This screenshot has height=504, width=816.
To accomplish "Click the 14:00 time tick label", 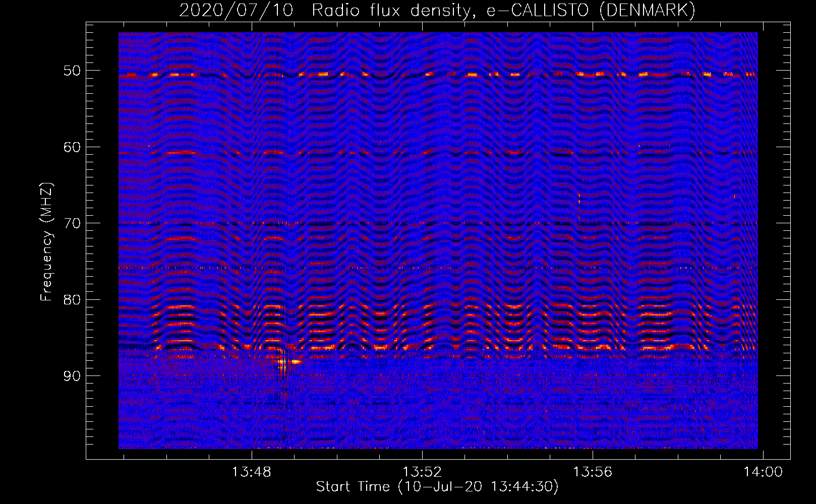I will click(763, 472).
